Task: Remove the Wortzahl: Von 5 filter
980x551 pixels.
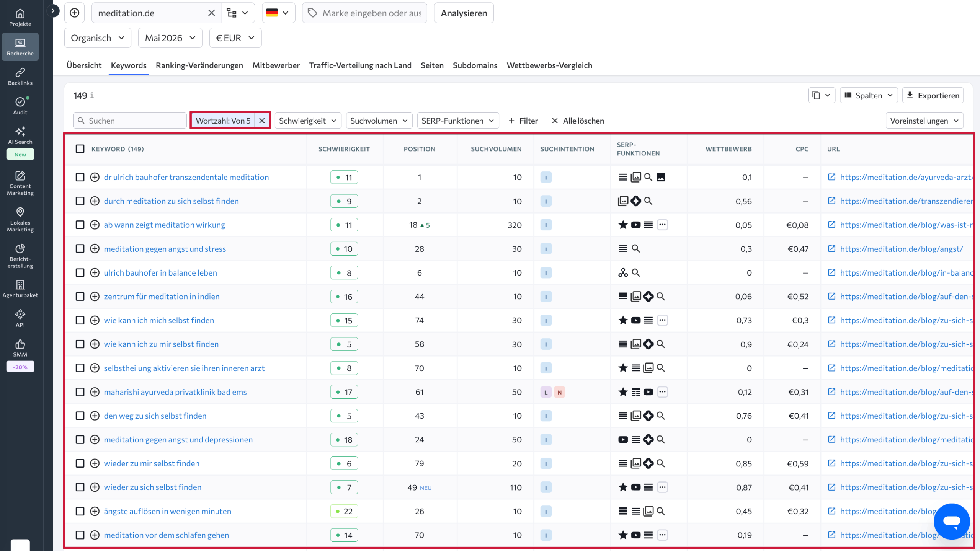Action: click(262, 121)
